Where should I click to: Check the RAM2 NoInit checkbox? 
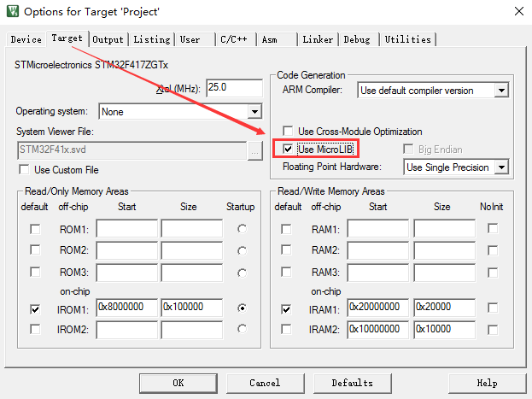click(x=493, y=250)
